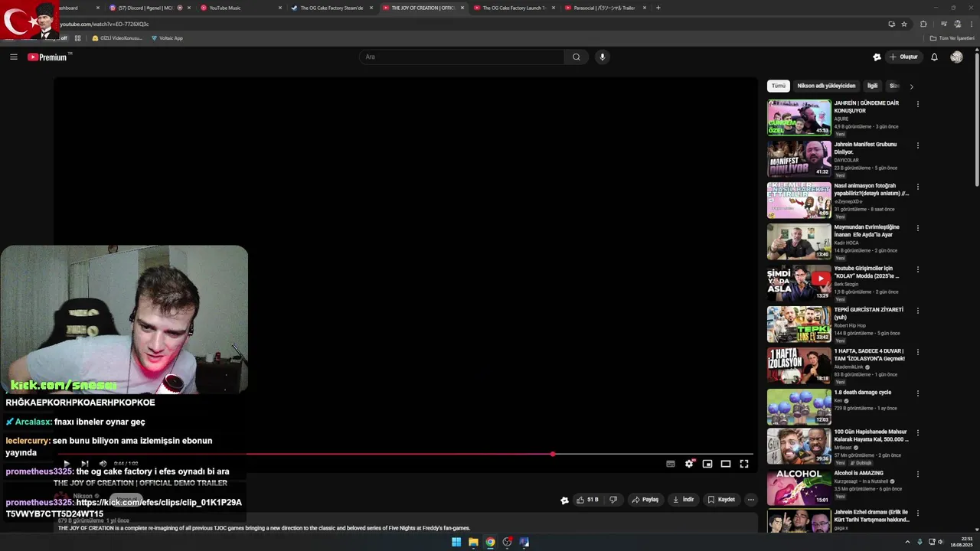Switch to miniplayer mode
The width and height of the screenshot is (980, 551).
pos(707,464)
